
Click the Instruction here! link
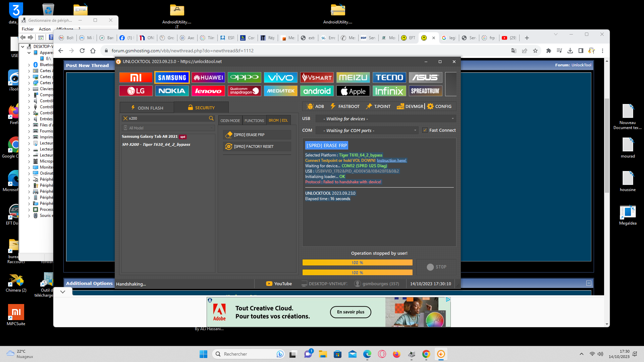coord(391,160)
